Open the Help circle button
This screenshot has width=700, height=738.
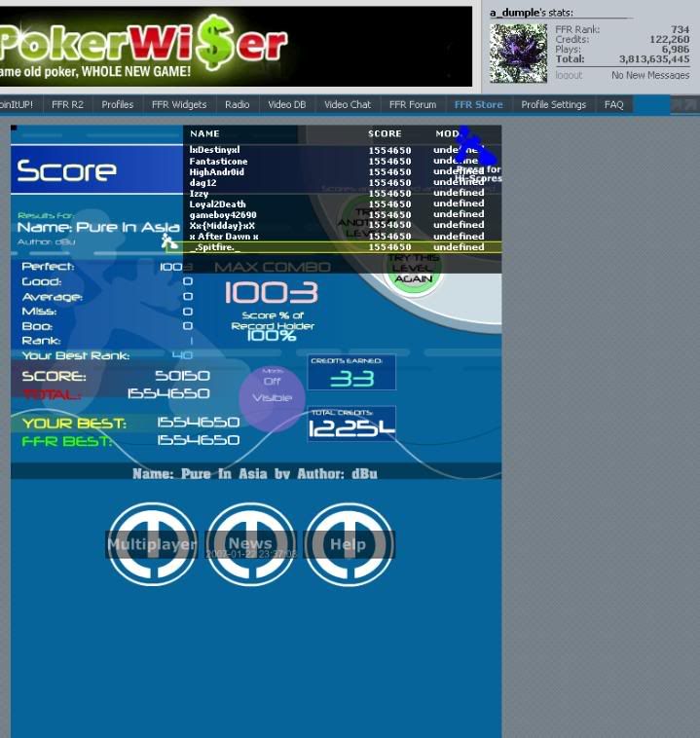(348, 544)
